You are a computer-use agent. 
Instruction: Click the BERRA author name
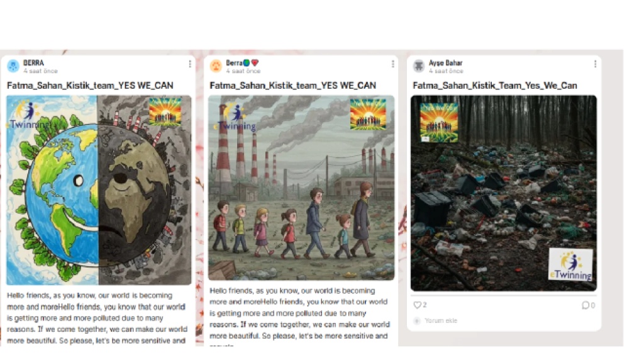(33, 63)
